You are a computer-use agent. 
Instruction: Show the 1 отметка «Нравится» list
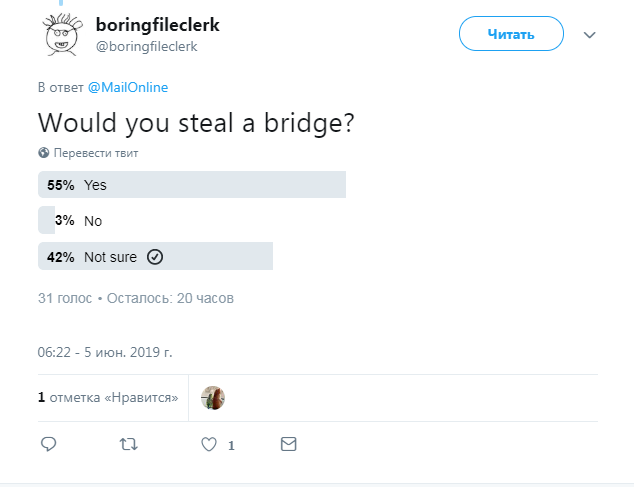[108, 397]
